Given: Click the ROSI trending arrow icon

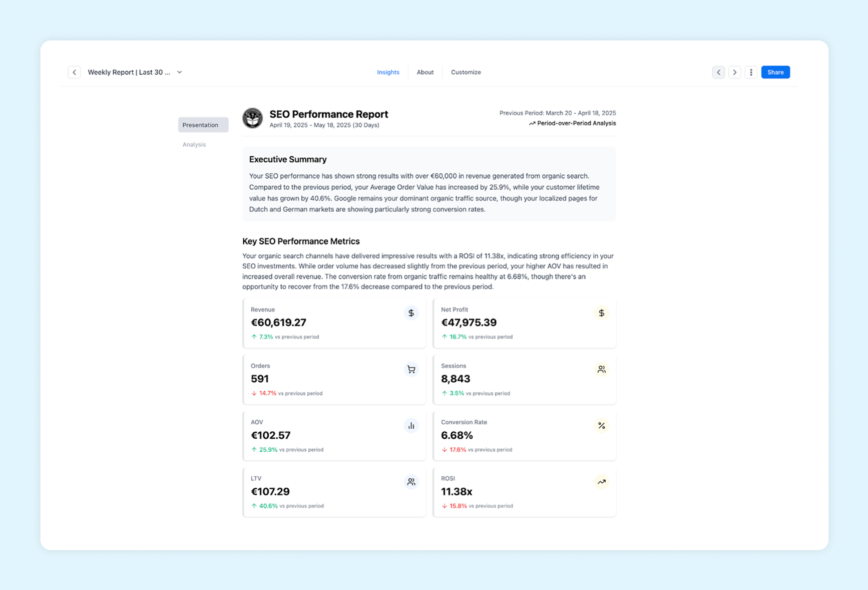Looking at the screenshot, I should [x=601, y=482].
